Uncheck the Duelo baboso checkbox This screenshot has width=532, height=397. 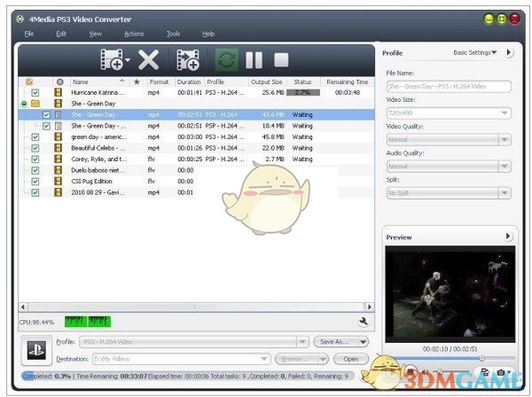(x=35, y=170)
